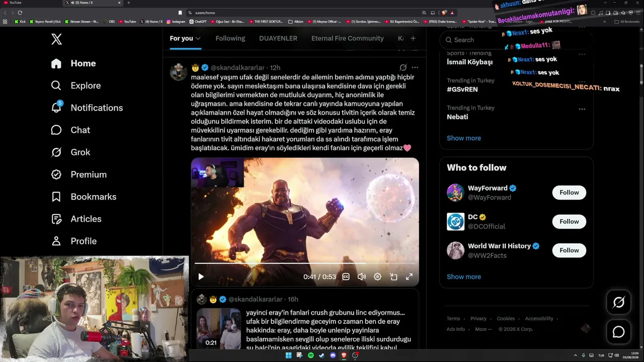The image size is (644, 362).
Task: Expand the For you tab dropdown chevron
Action: (x=198, y=39)
